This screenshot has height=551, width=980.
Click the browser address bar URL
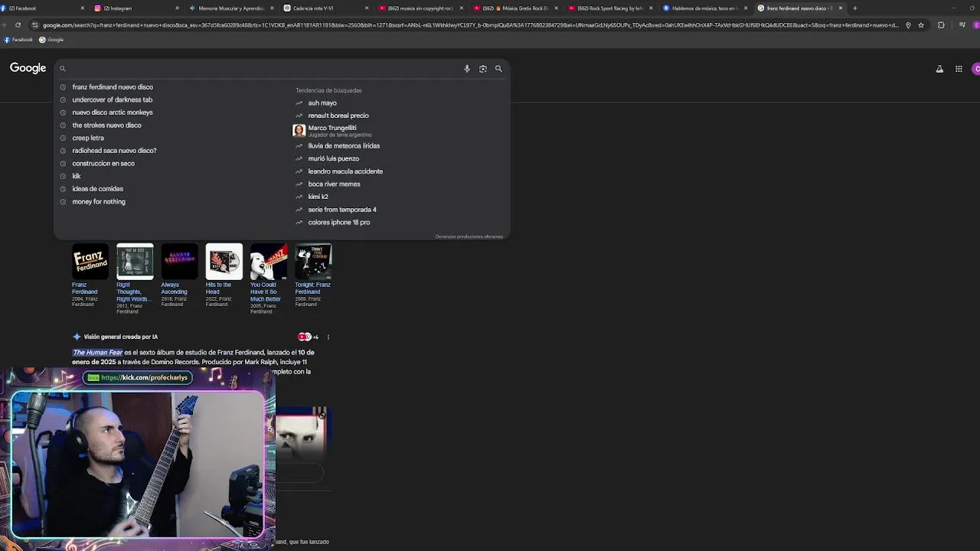471,25
